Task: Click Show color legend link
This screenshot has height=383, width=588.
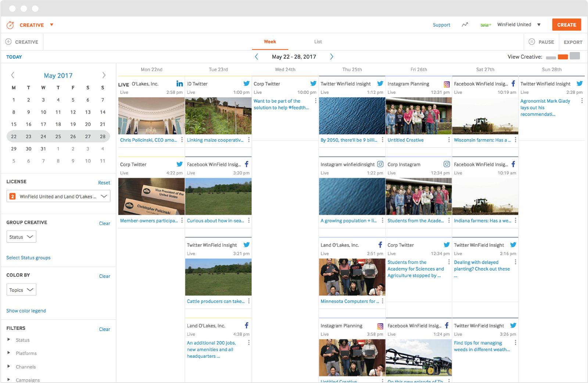Action: [x=26, y=311]
